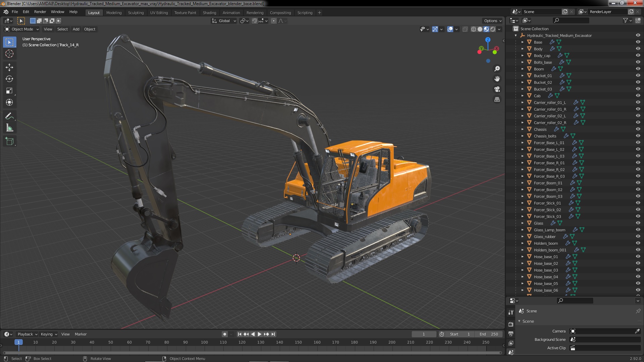Play animation in reverse
644x362 pixels.
(253, 334)
